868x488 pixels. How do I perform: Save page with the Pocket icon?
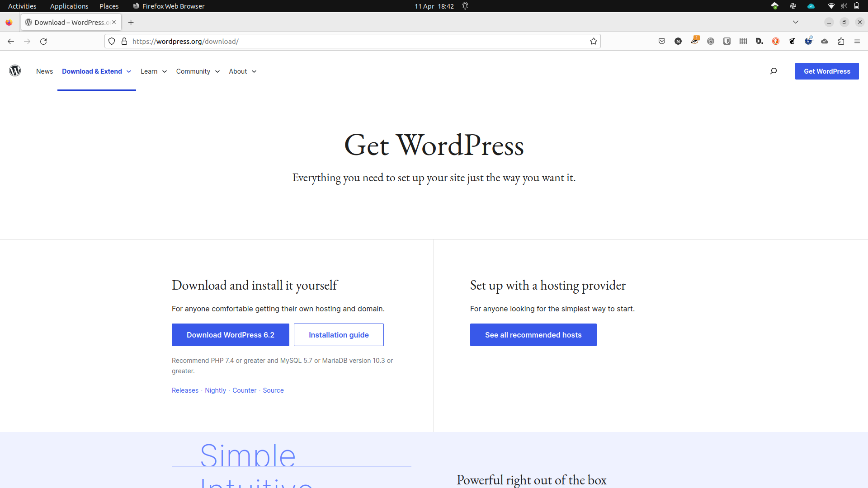[662, 41]
